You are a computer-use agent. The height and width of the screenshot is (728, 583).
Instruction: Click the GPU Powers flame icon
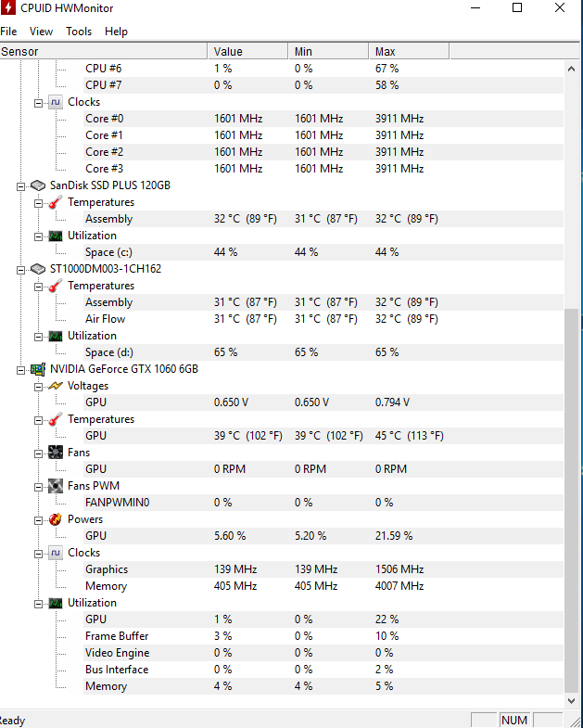pyautogui.click(x=56, y=519)
